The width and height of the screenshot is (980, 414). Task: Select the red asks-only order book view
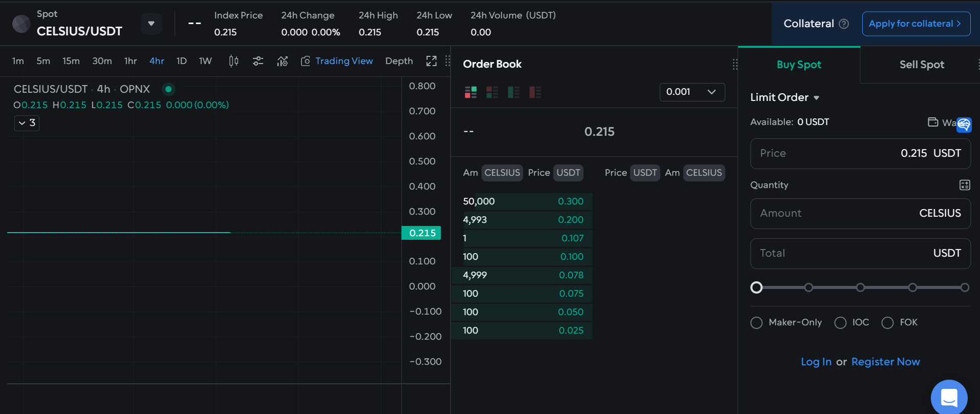[535, 92]
